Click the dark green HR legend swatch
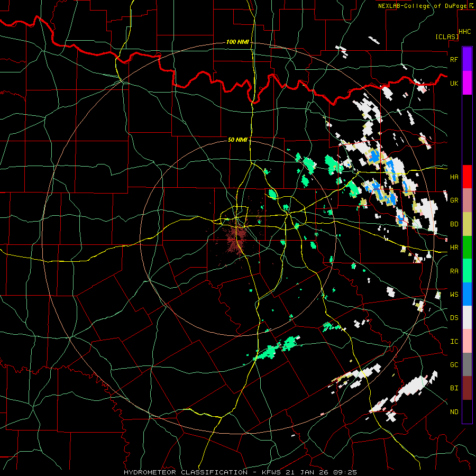Image resolution: width=476 pixels, height=476 pixels. [x=467, y=248]
